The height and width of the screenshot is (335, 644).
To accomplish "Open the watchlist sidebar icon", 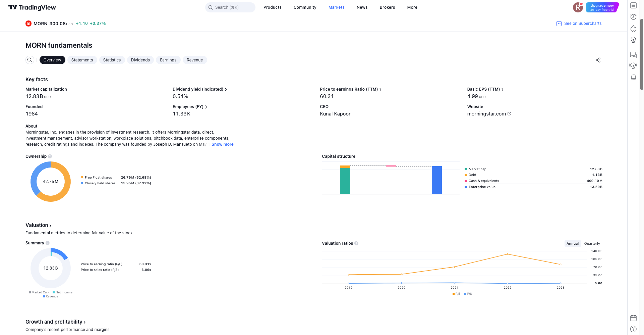I will tap(633, 5).
